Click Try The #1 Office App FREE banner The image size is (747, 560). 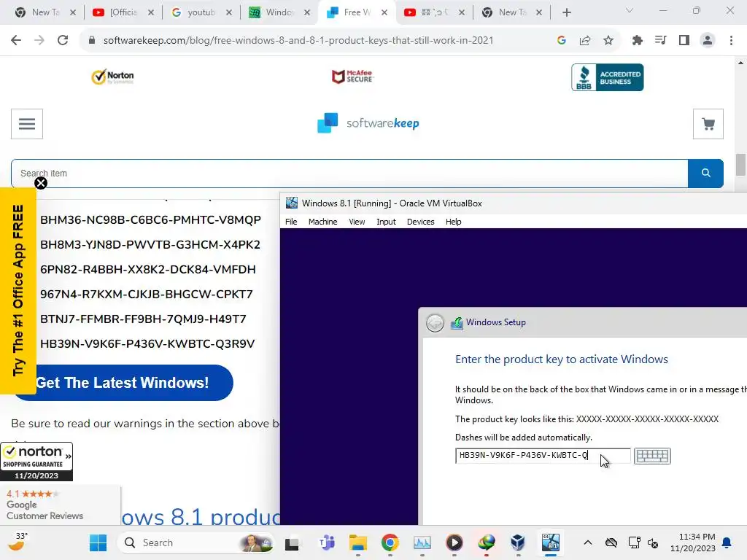pyautogui.click(x=18, y=290)
